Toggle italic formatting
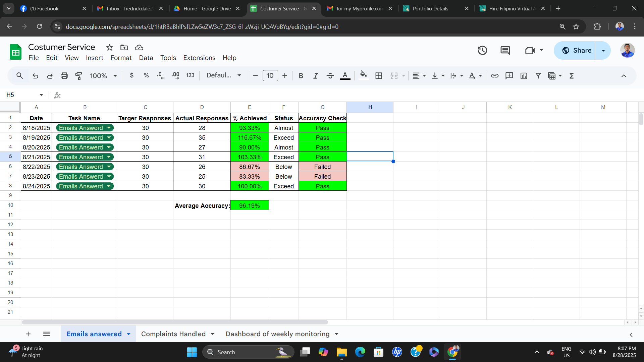This screenshot has height=362, width=644. (x=315, y=76)
